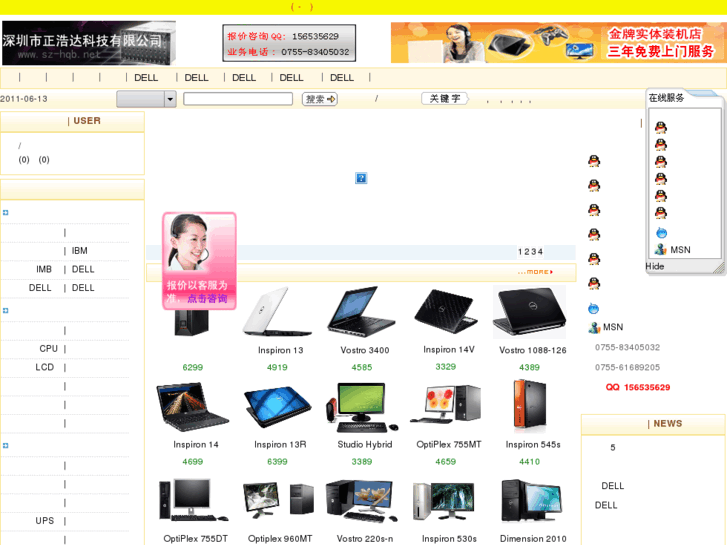This screenshot has height=545, width=727.
Task: Click the company logo banner 深圳市正浩达科技有限公司
Action: pos(89,43)
